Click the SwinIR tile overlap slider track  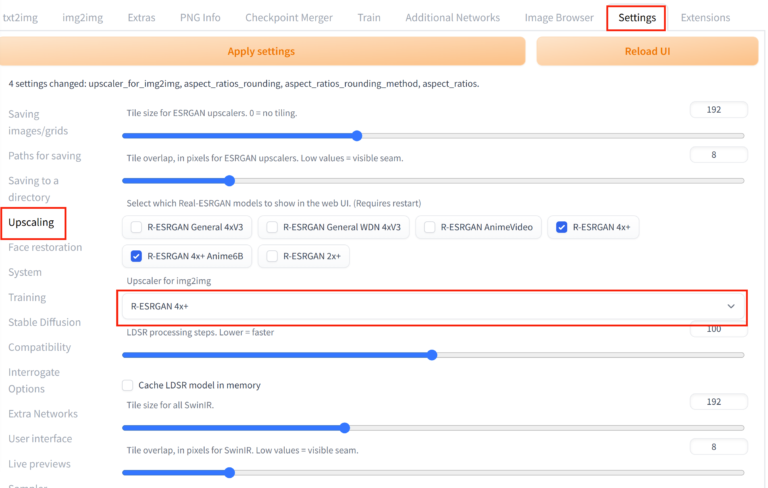(433, 473)
